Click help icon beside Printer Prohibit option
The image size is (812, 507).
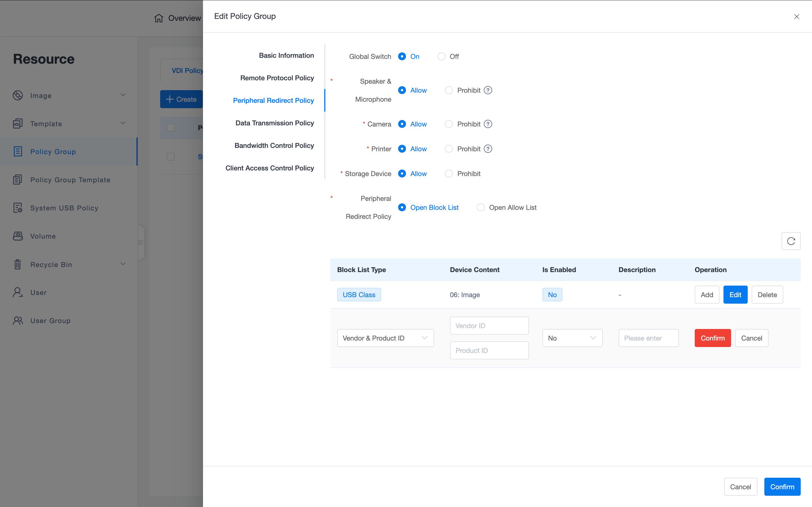[x=488, y=149]
